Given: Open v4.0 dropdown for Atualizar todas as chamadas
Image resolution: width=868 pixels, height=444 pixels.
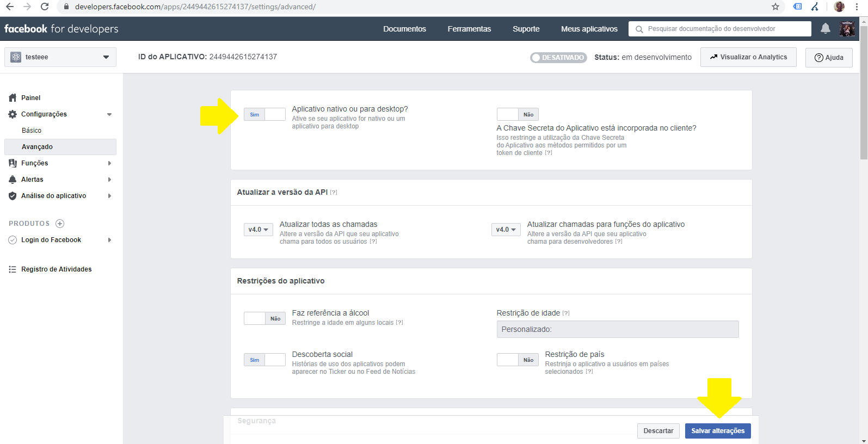Looking at the screenshot, I should [x=258, y=230].
